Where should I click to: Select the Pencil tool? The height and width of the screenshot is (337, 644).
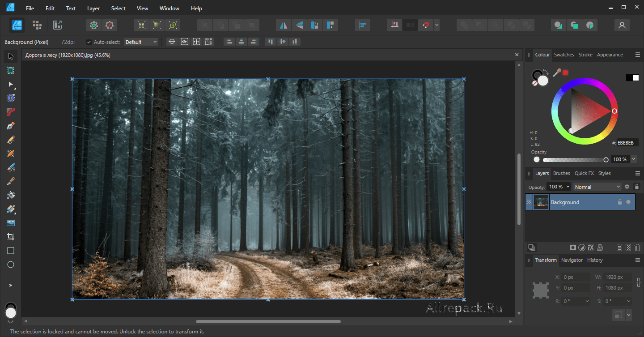[x=11, y=140]
